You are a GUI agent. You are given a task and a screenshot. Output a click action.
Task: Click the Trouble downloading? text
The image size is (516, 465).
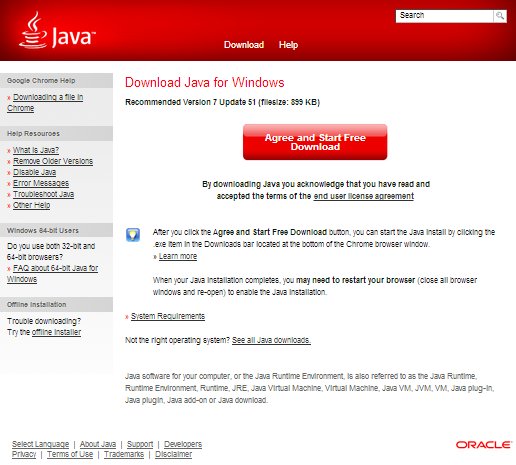pyautogui.click(x=44, y=321)
